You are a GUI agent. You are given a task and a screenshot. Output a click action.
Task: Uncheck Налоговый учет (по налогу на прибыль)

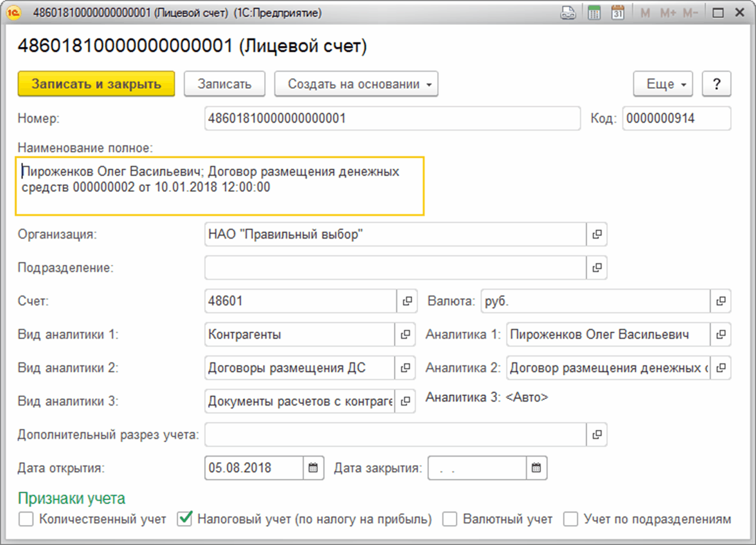coord(185,519)
